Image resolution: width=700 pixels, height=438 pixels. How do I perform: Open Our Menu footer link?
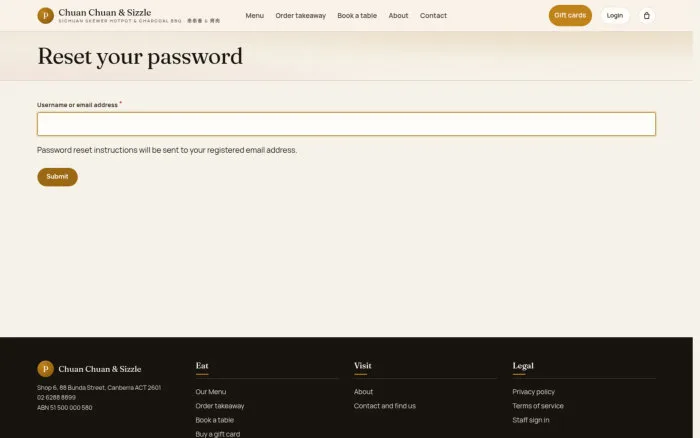click(211, 392)
